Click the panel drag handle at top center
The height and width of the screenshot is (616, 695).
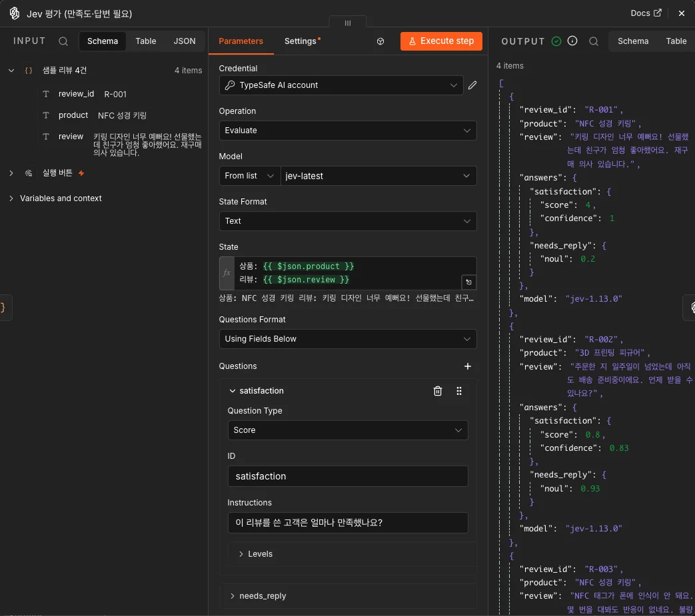pos(348,23)
